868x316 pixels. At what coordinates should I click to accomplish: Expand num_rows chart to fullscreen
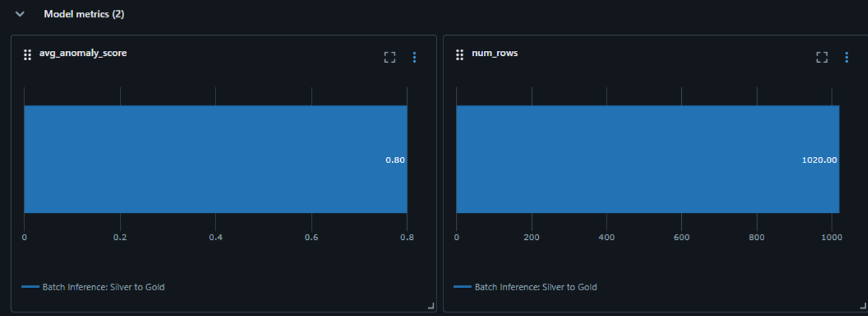click(822, 57)
